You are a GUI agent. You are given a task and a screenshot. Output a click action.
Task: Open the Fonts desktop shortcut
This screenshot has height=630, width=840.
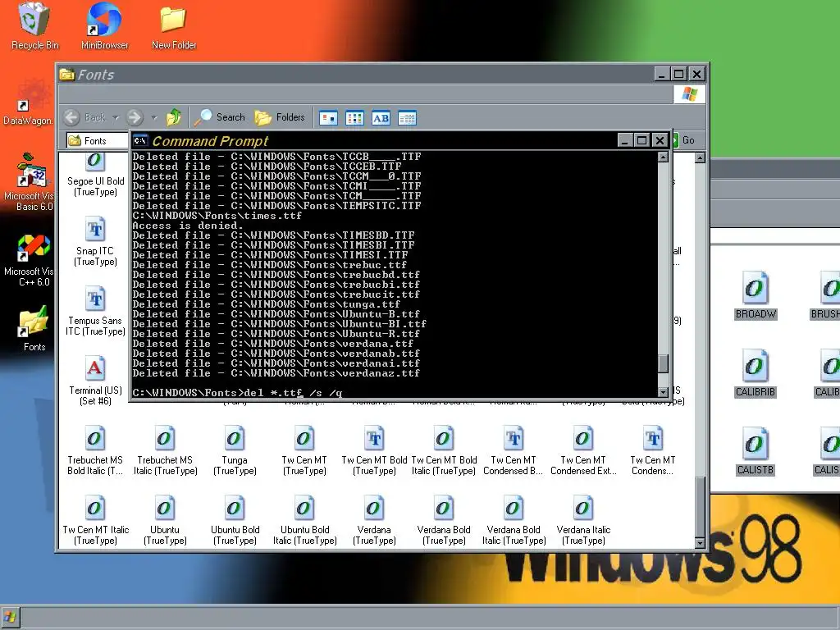click(34, 329)
